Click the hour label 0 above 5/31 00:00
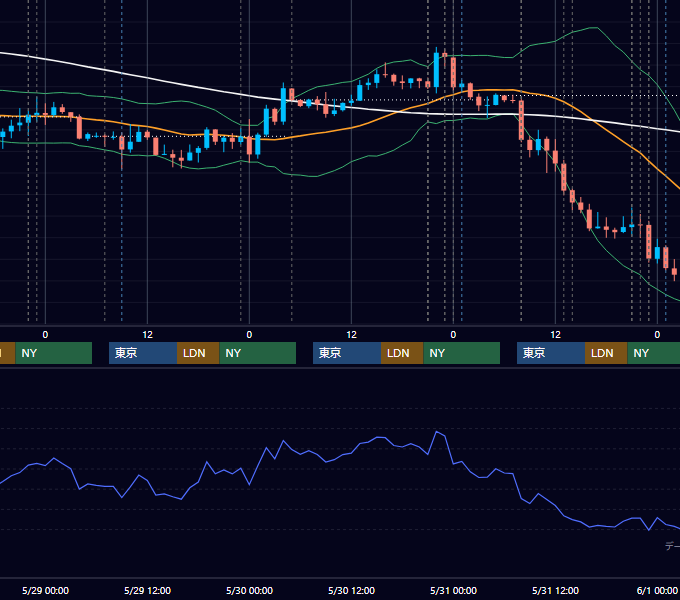 (453, 335)
